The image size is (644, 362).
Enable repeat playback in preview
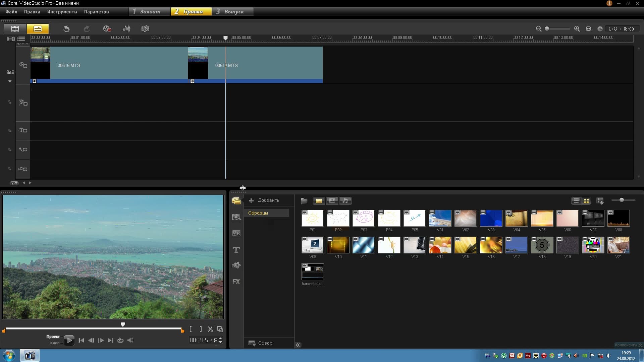[x=120, y=340]
